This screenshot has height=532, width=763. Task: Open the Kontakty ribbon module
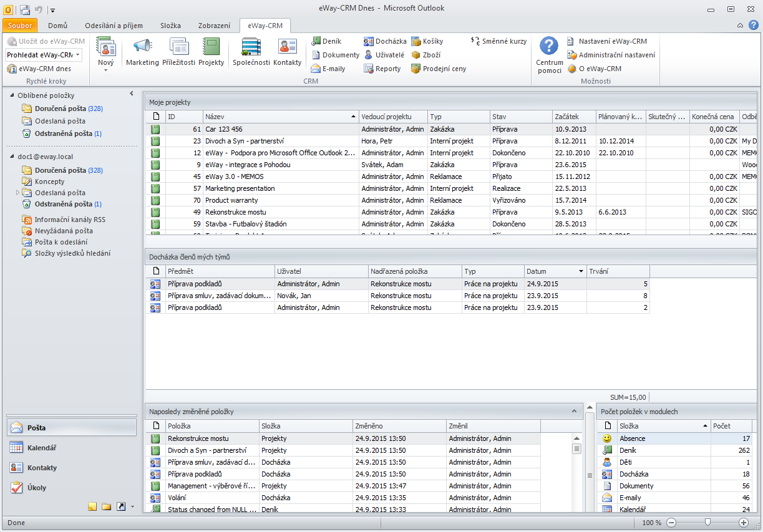(287, 52)
